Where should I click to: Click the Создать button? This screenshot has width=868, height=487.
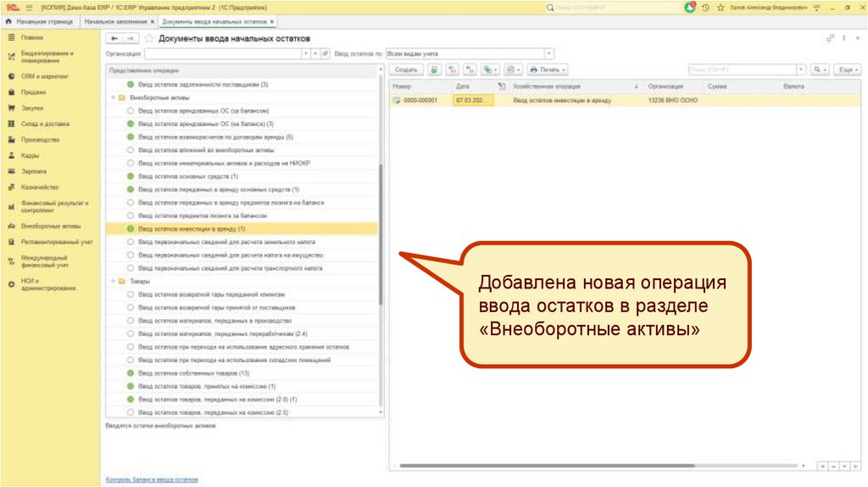tap(406, 70)
